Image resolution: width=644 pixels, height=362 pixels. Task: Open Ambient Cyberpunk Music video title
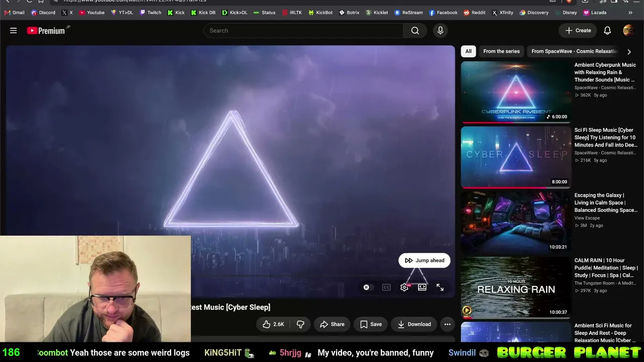(x=606, y=72)
